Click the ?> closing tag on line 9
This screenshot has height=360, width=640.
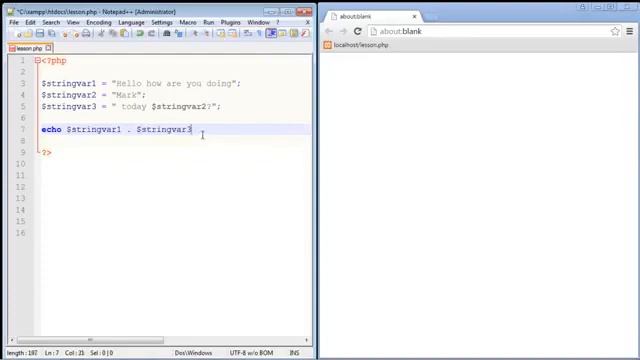click(47, 153)
